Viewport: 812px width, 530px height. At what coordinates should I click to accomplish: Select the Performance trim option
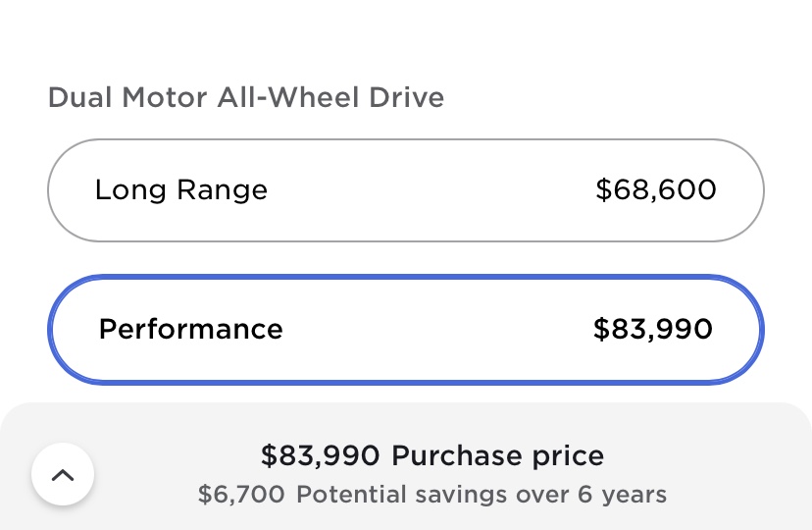click(405, 329)
